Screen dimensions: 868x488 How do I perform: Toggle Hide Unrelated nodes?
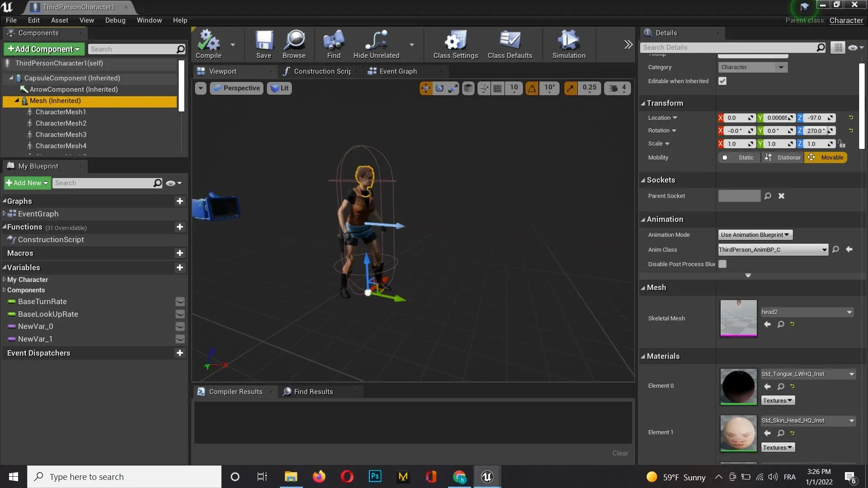point(376,43)
